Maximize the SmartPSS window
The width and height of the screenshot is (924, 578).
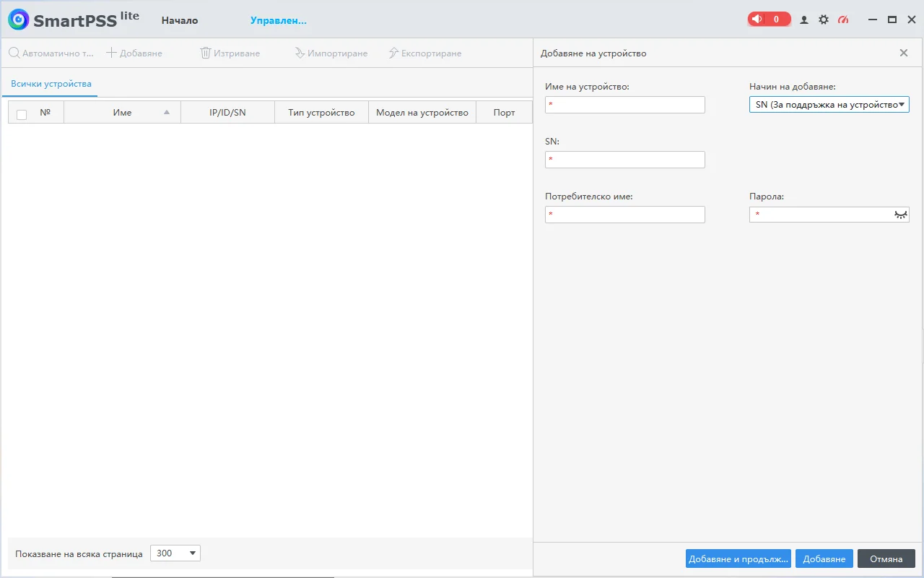tap(892, 20)
